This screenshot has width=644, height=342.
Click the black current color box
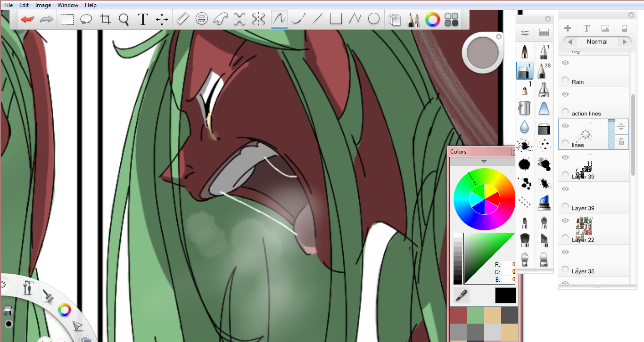point(505,295)
